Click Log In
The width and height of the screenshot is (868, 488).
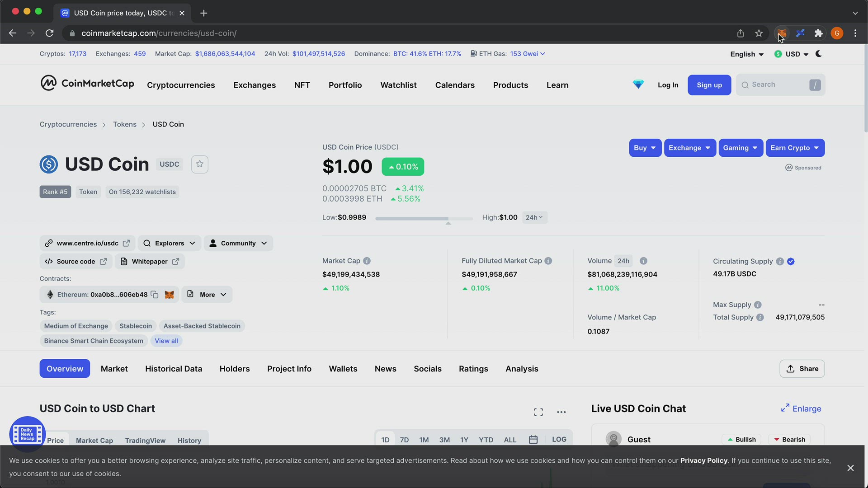coord(668,85)
